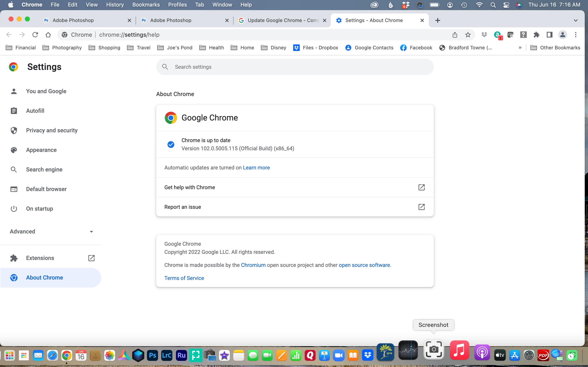This screenshot has width=588, height=367.
Task: Click the share page icon
Action: coord(455,35)
